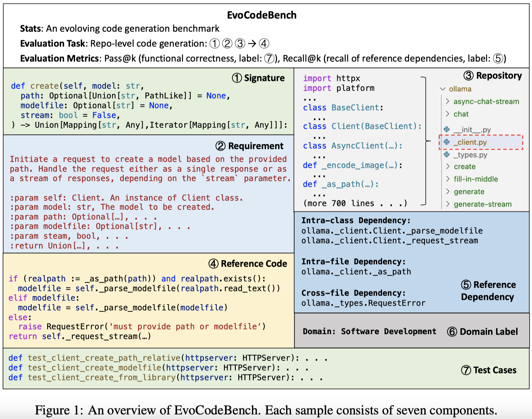Click the Signature section heading
The height and width of the screenshot is (419, 532).
tap(258, 78)
